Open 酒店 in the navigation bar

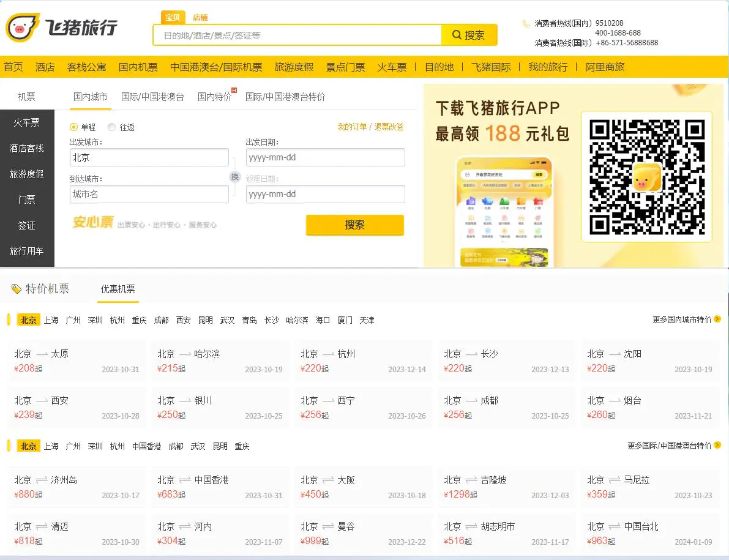pos(45,67)
